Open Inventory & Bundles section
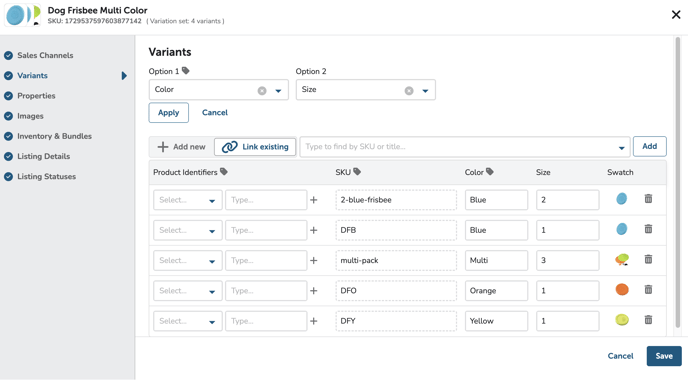Screen dimensions: 688x392 pos(54,136)
